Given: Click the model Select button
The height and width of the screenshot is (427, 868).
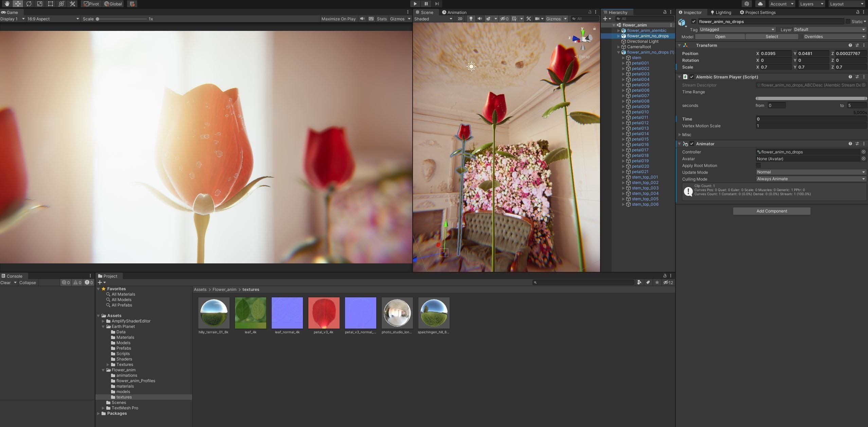Looking at the screenshot, I should point(772,37).
